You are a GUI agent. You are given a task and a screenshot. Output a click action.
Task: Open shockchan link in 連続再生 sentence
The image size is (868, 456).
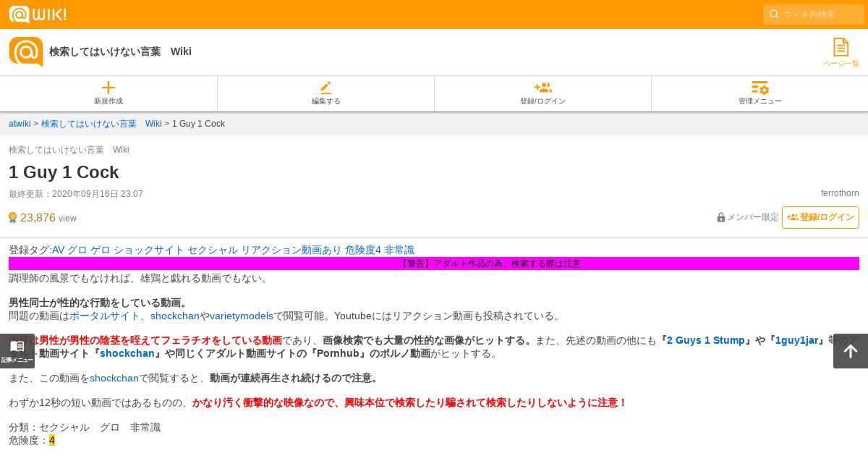(114, 378)
